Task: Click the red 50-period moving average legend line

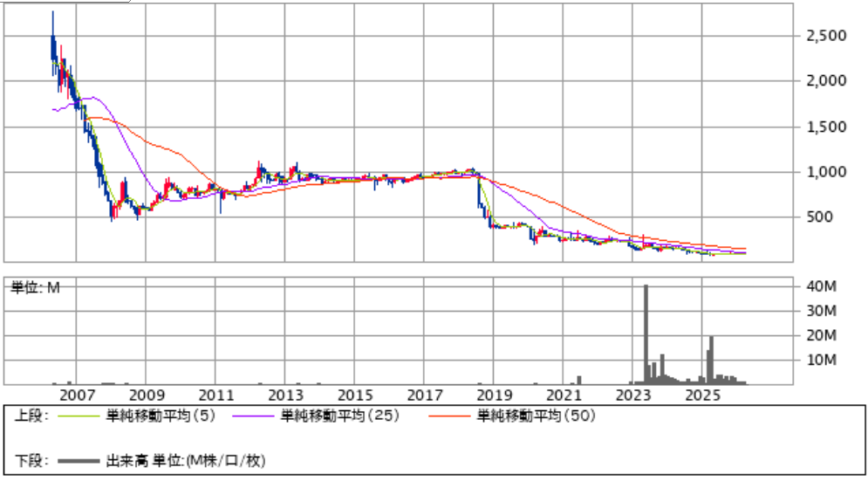Action: [450, 416]
